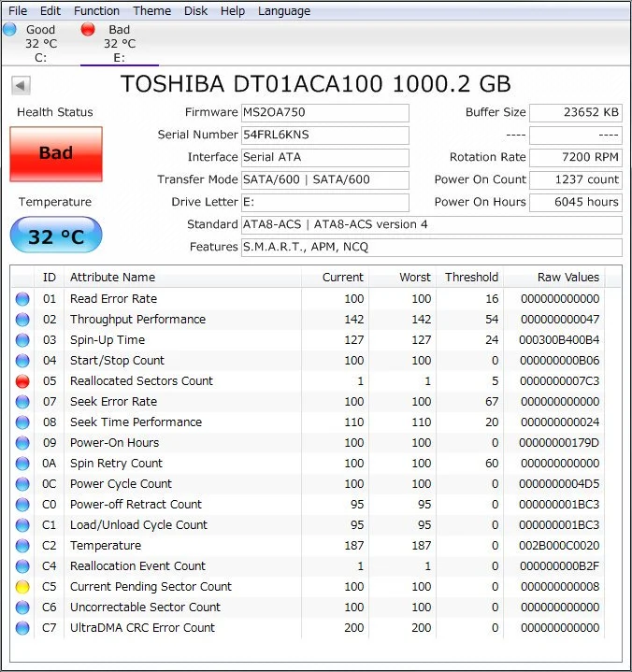Click the threshold value 67 for Seek Error Rate
Image resolution: width=632 pixels, height=672 pixels.
point(492,402)
